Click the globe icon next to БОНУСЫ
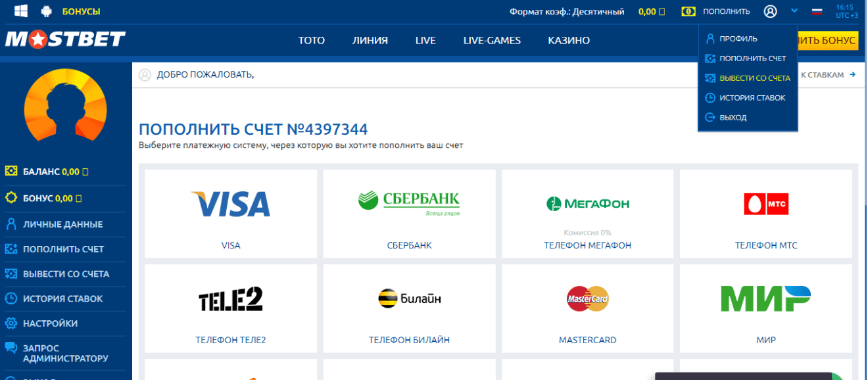This screenshot has height=380, width=868. [45, 10]
